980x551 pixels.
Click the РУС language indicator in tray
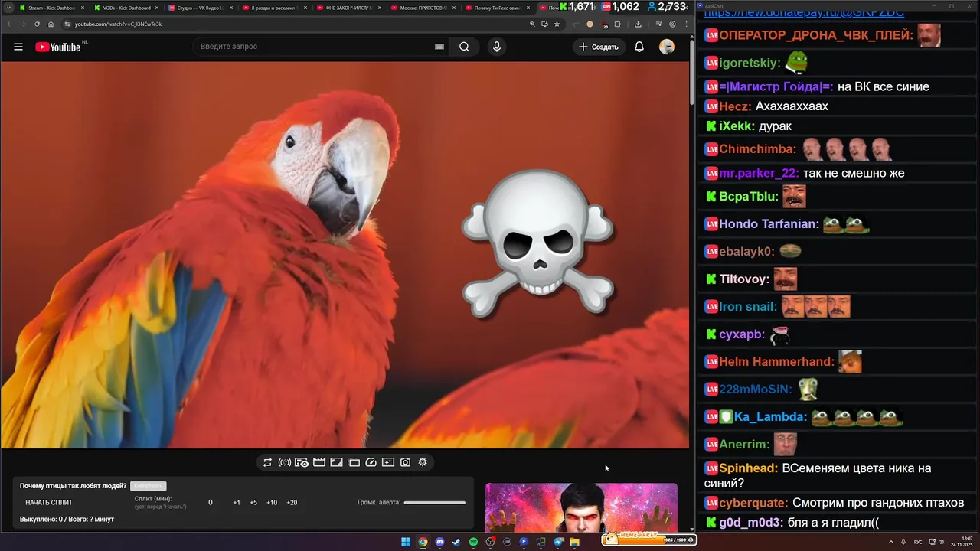(918, 542)
